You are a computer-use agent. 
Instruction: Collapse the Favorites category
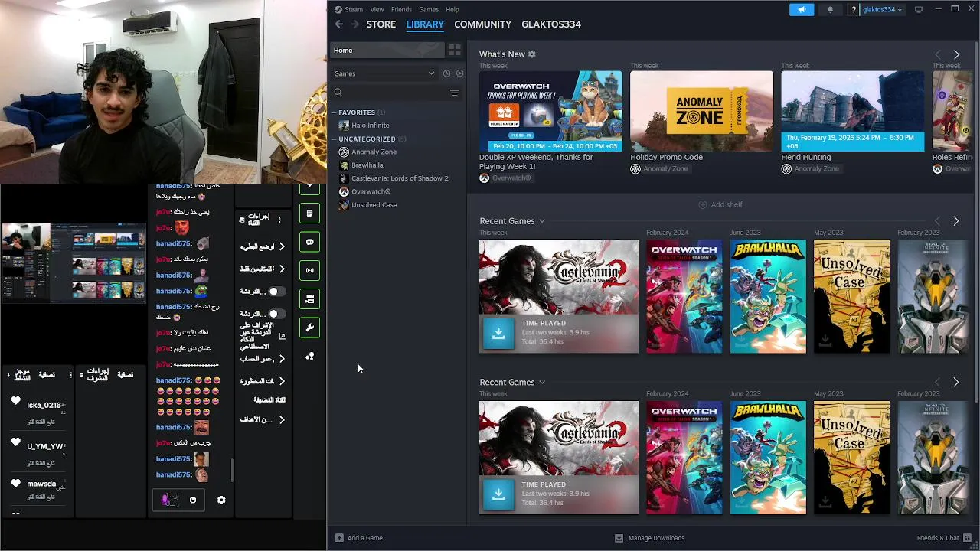coord(335,112)
